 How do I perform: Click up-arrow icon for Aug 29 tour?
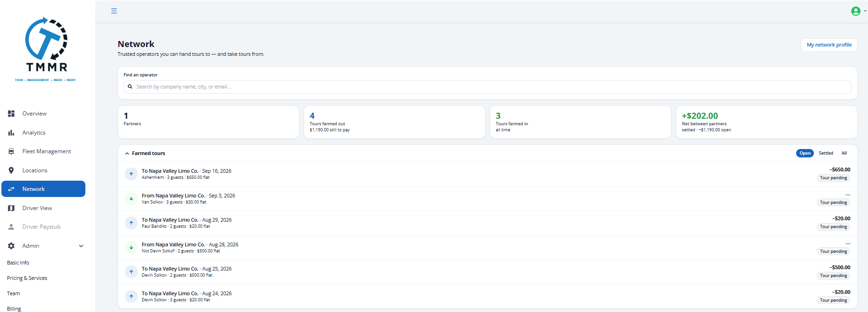(x=131, y=223)
